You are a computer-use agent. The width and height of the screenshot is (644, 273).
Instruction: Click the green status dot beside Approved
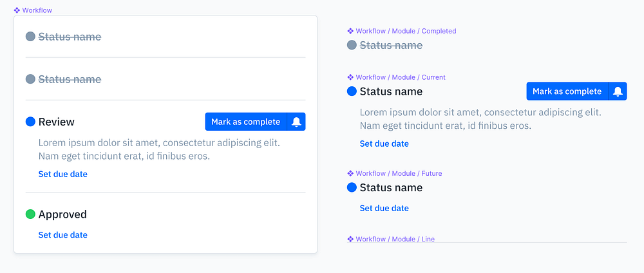(30, 214)
